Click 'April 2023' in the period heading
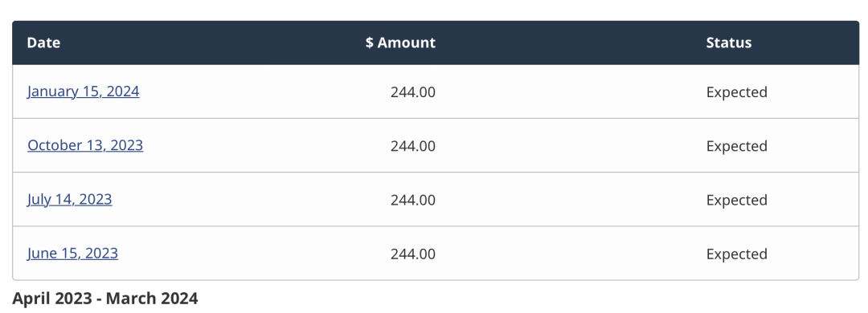The height and width of the screenshot is (313, 868). point(51,299)
